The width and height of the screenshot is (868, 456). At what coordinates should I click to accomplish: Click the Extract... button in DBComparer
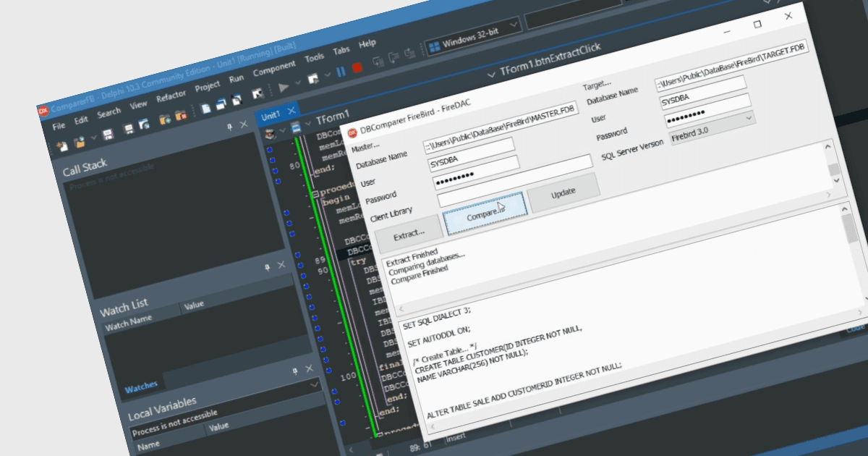pyautogui.click(x=409, y=233)
